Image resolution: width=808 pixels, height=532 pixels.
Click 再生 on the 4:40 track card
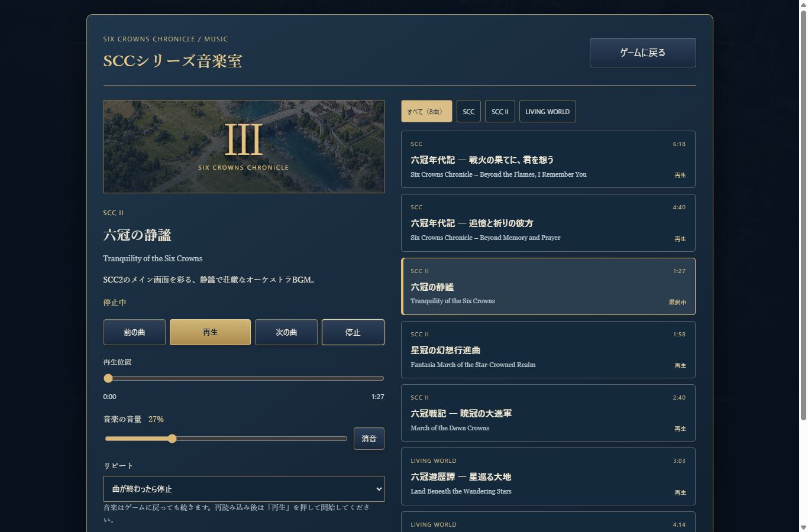point(680,239)
